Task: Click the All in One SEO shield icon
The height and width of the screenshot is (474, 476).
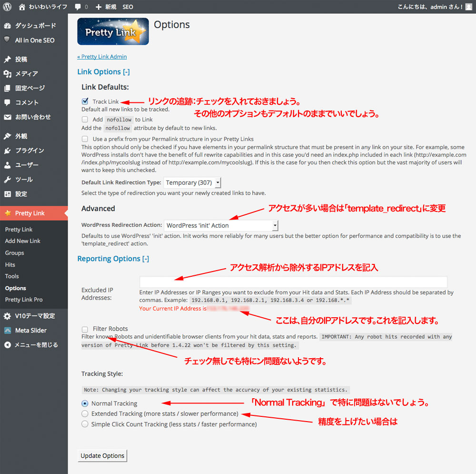Action: [7, 40]
